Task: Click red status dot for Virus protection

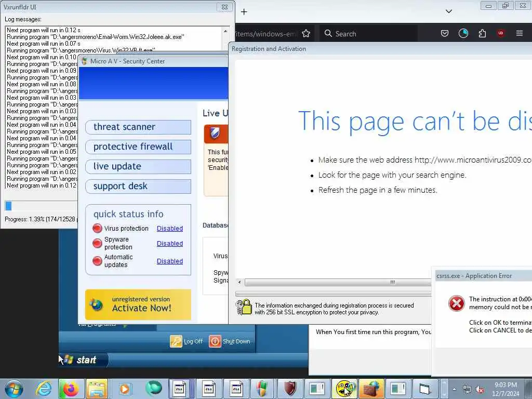Action: coord(97,229)
